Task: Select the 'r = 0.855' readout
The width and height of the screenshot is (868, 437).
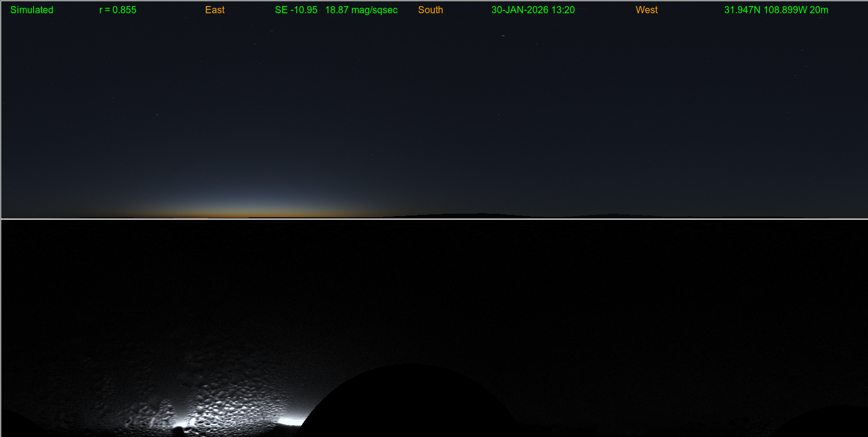Action: coord(118,10)
